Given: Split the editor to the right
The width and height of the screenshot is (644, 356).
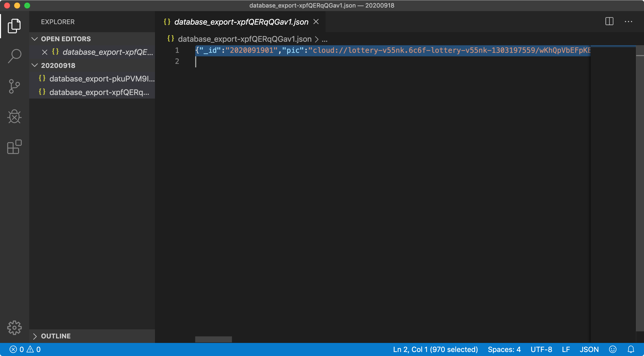Looking at the screenshot, I should (609, 22).
